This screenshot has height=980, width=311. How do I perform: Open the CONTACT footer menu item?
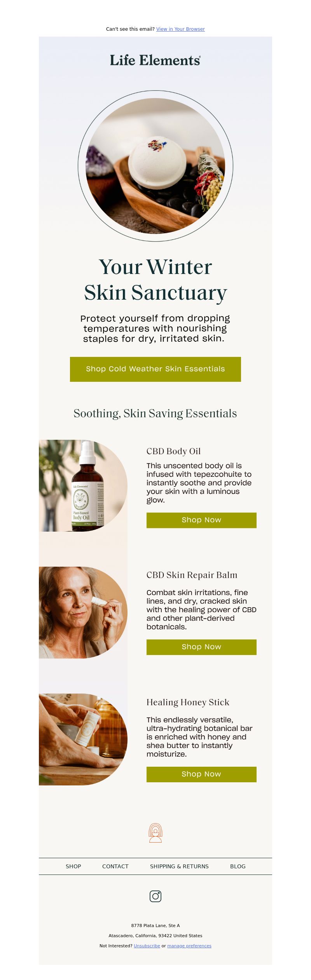[x=115, y=866]
